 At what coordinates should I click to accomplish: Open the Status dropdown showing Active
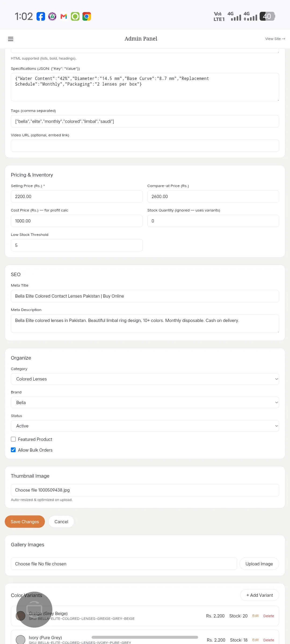pos(145,426)
